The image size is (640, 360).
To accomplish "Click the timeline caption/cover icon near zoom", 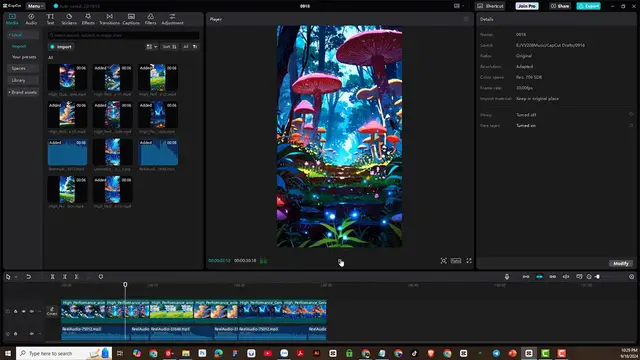I will pos(579,277).
